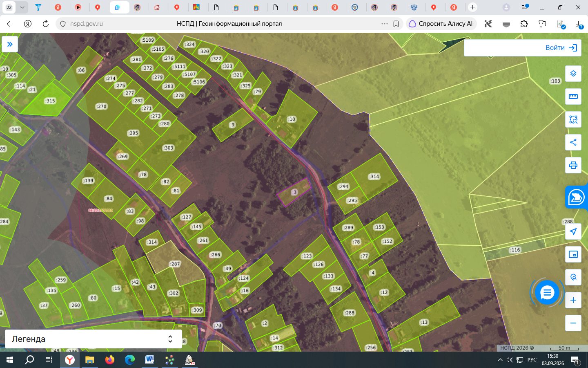Expand the Легенда legend panel

click(94, 339)
